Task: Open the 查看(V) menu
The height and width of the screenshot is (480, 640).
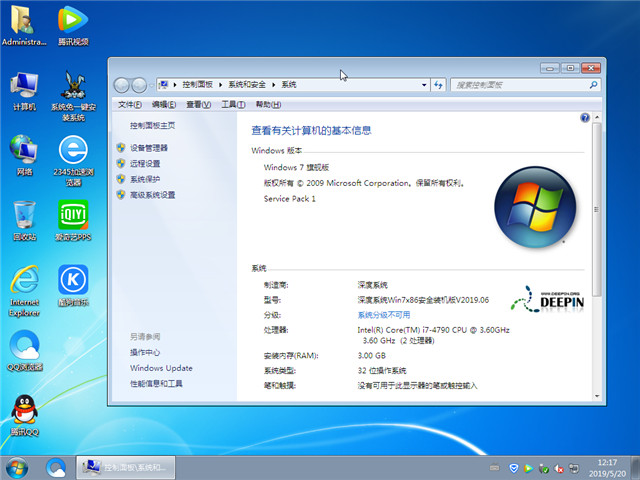Action: coord(198,105)
